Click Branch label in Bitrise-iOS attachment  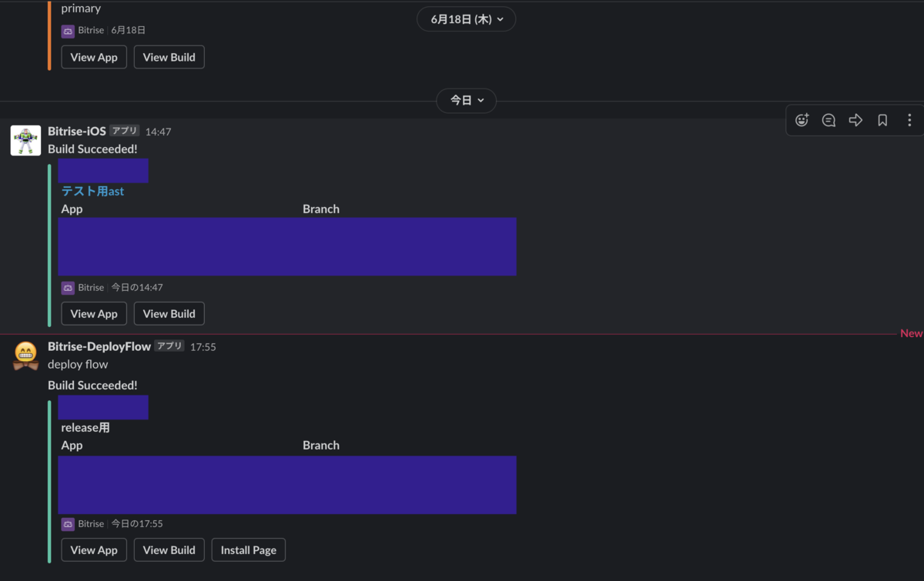pyautogui.click(x=321, y=209)
